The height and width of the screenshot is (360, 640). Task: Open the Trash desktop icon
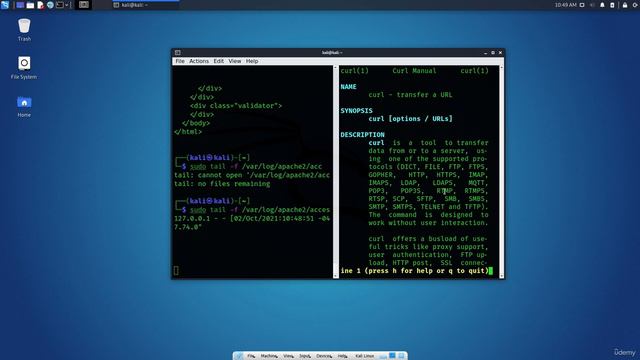coord(24,30)
